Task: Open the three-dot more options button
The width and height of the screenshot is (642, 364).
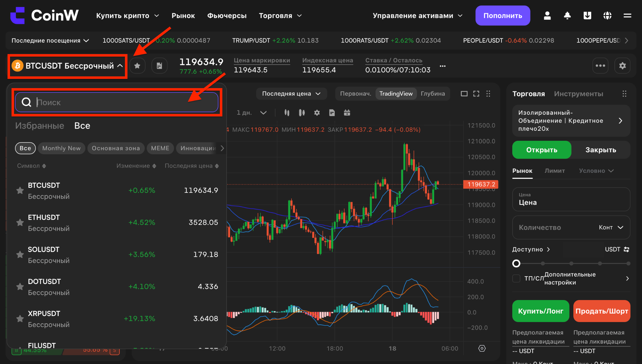Action: pyautogui.click(x=600, y=66)
